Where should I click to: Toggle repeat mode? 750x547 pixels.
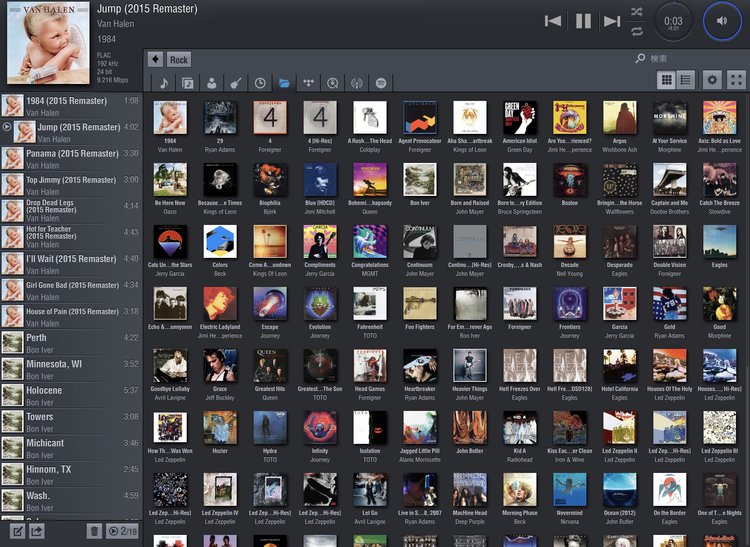637,31
